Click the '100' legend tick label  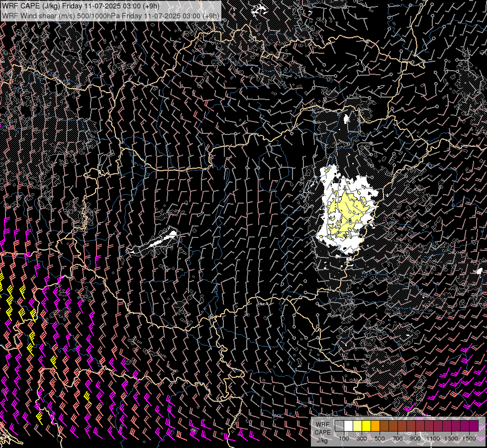click(x=344, y=439)
